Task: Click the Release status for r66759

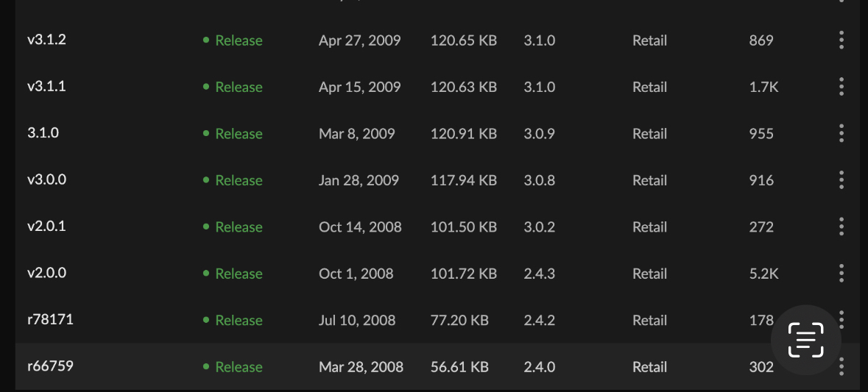Action: pos(238,367)
